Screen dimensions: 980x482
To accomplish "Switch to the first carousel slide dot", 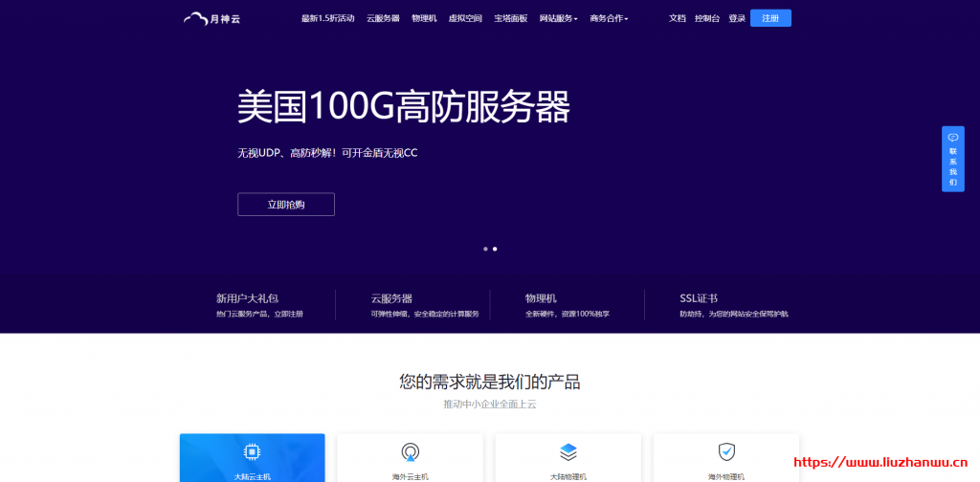I will pos(485,249).
